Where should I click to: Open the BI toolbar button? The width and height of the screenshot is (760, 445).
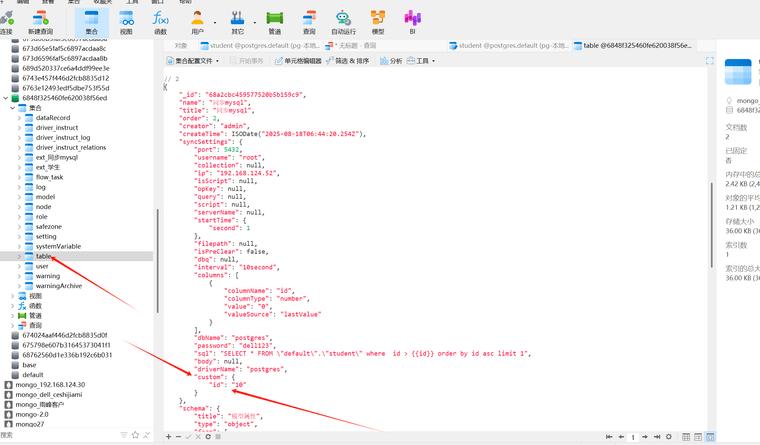pos(412,23)
